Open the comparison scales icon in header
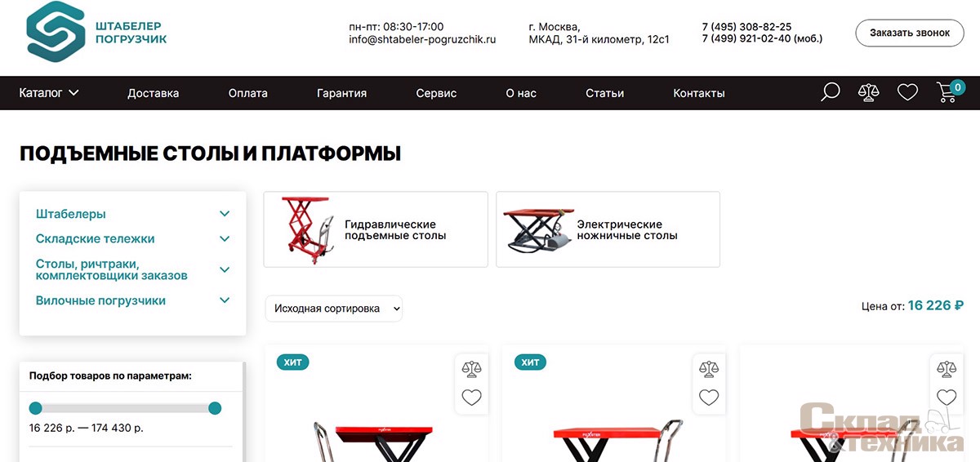The width and height of the screenshot is (980, 462). (868, 92)
